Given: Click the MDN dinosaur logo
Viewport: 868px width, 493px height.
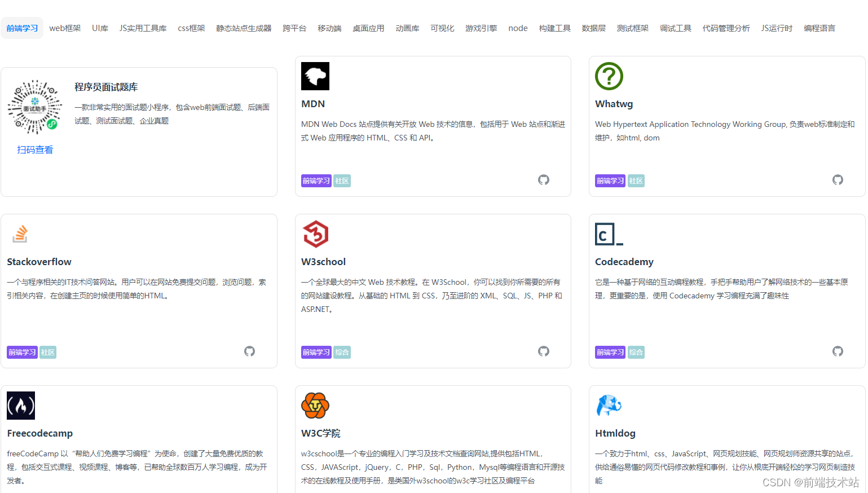Looking at the screenshot, I should [x=315, y=76].
